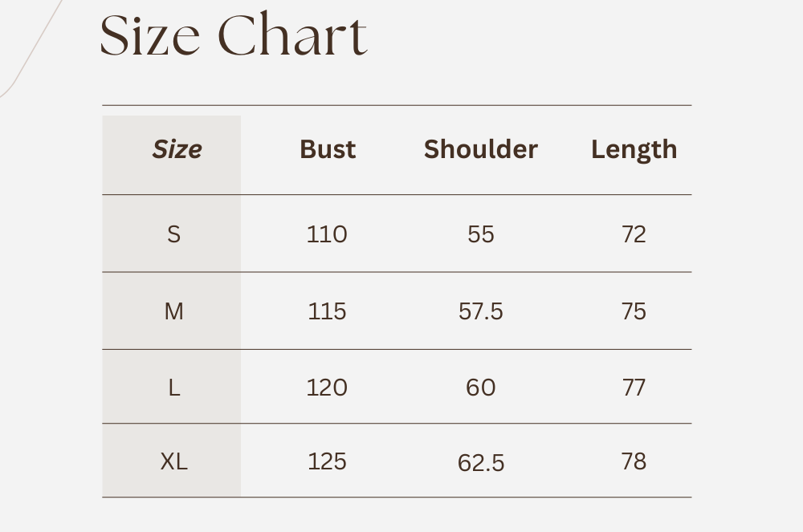Click the bust value 120
The image size is (803, 532).
click(x=327, y=388)
